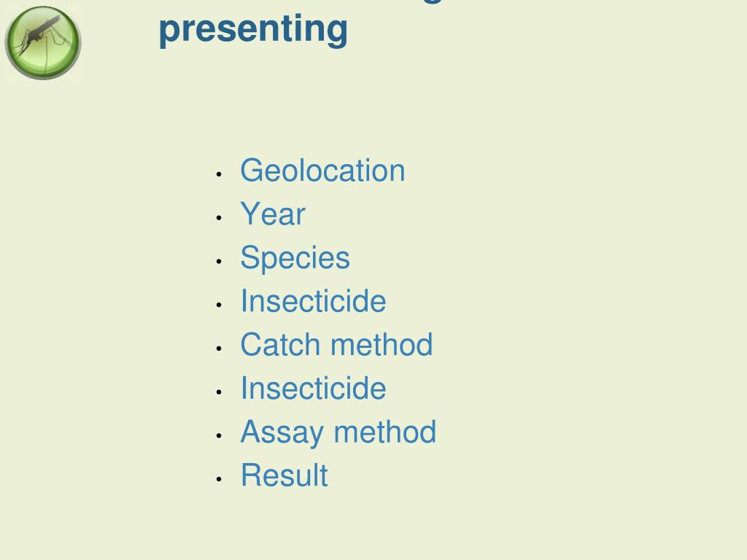This screenshot has height=560, width=747.
Task: Click the bullet point beside Assay method
Action: point(219,436)
